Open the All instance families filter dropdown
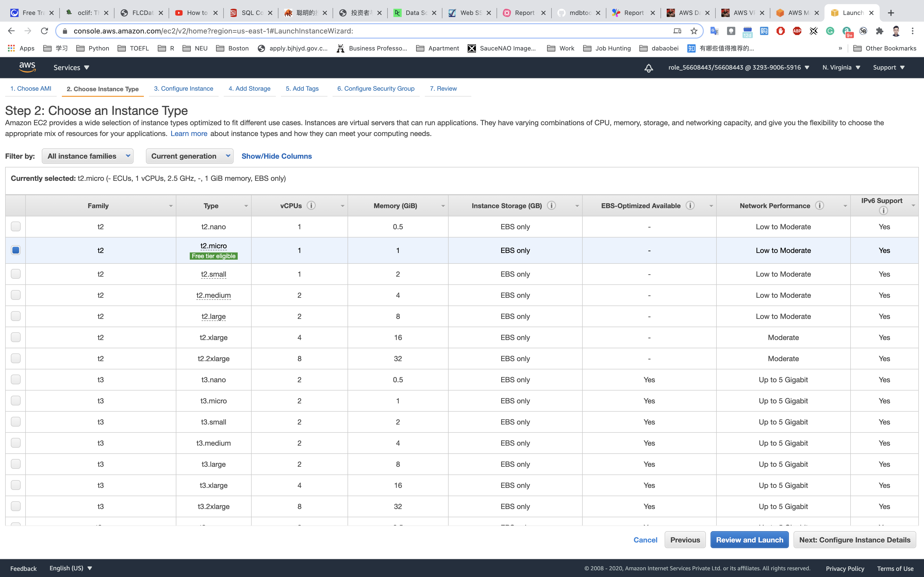Image resolution: width=924 pixels, height=577 pixels. (87, 156)
